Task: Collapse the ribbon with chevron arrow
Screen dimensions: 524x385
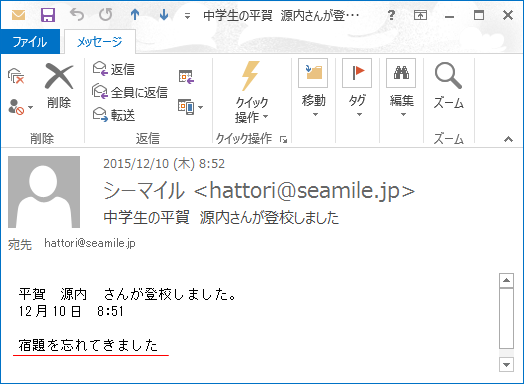Action: pos(508,139)
